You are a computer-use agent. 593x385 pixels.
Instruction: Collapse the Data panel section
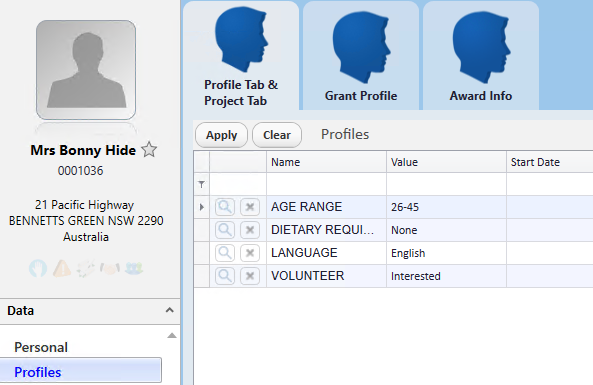pyautogui.click(x=169, y=310)
